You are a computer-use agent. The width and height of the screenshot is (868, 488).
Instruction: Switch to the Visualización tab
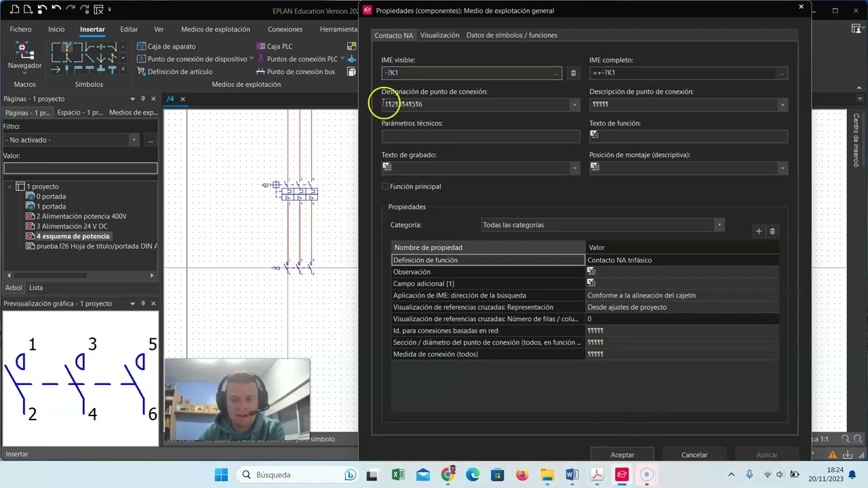[x=439, y=35]
